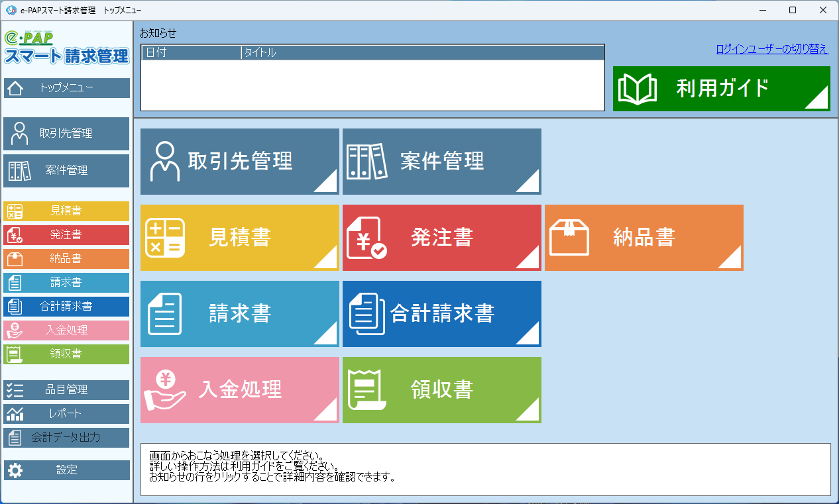This screenshot has height=504, width=839.
Task: Click the app icon in the title bar
Action: click(x=11, y=10)
